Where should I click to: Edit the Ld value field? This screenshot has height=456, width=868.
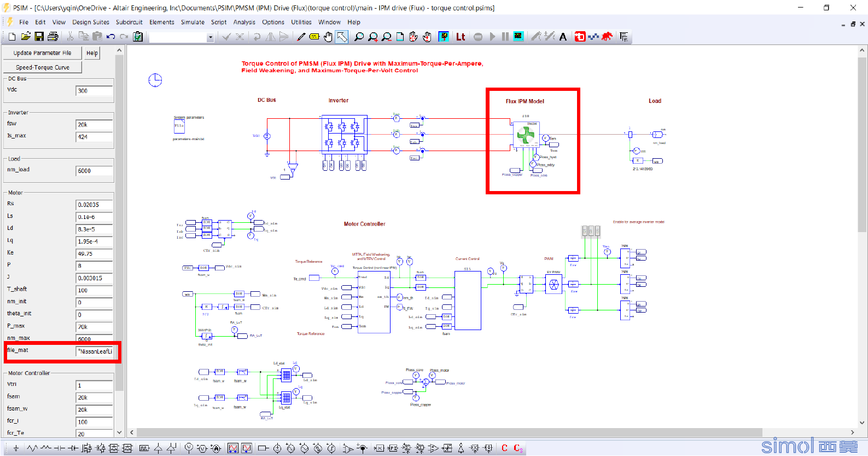94,229
